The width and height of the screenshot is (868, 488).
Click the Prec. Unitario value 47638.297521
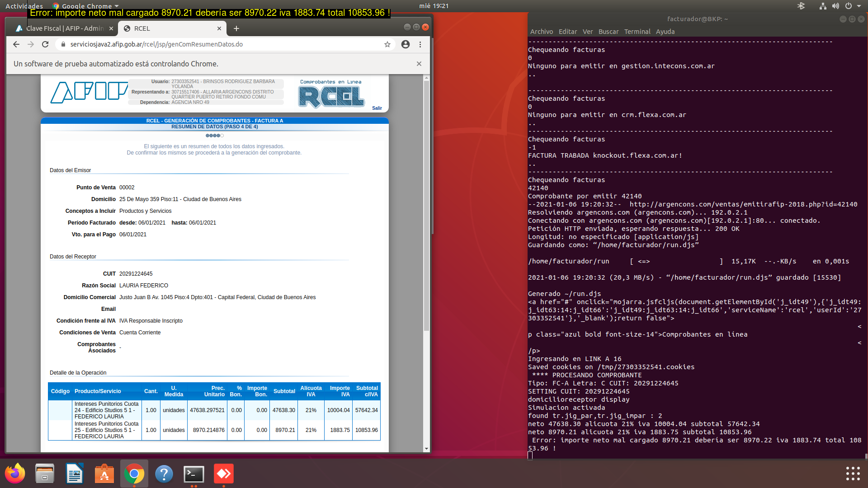(x=207, y=410)
